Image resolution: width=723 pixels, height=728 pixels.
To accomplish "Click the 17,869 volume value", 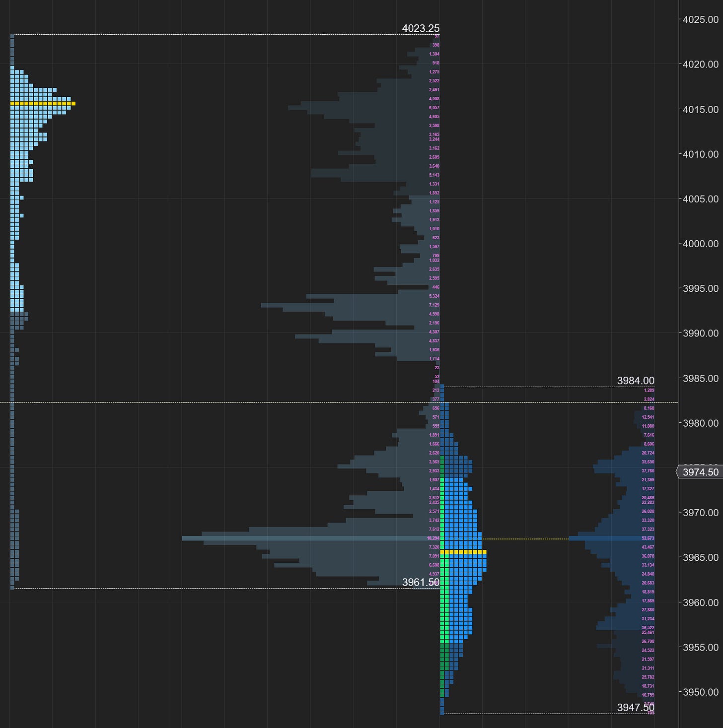I will point(648,601).
